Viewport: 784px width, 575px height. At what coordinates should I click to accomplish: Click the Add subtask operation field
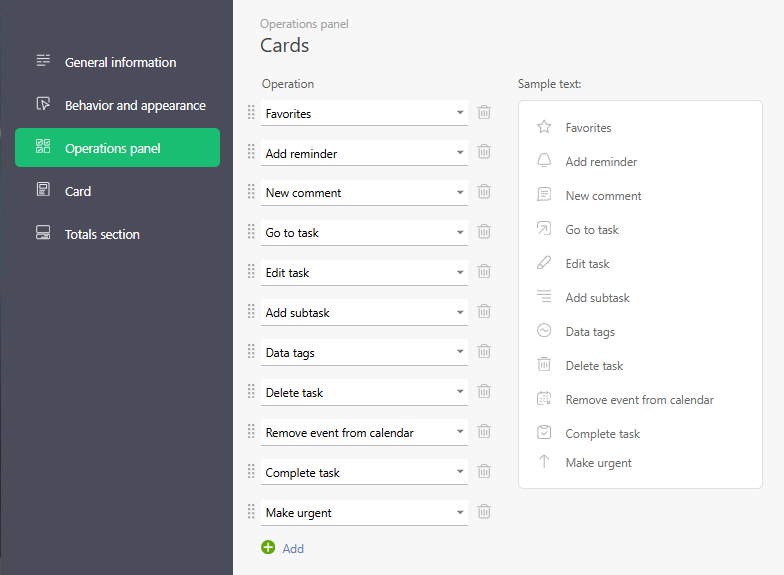[355, 313]
